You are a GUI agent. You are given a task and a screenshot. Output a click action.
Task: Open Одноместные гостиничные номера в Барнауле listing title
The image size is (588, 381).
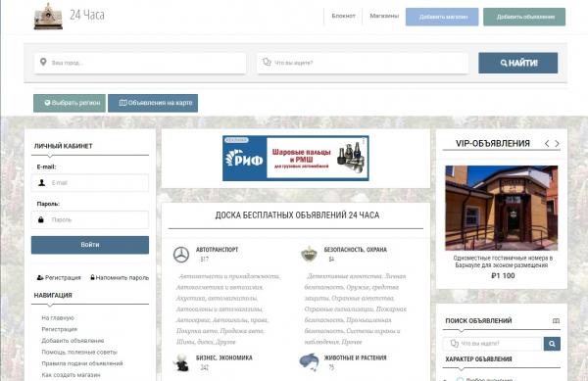[503, 262]
